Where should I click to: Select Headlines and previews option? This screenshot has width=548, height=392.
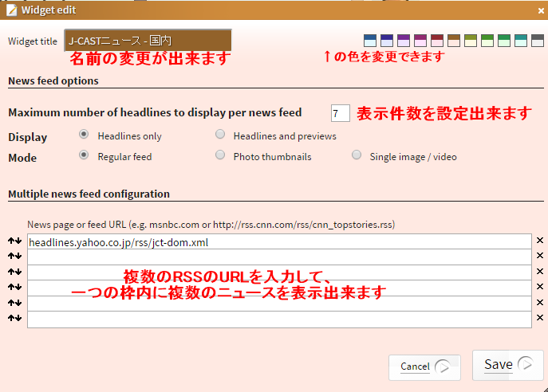220,134
